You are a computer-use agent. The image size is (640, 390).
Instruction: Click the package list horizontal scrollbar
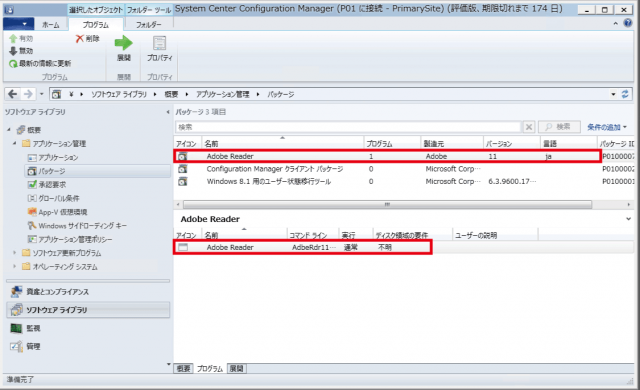click(x=387, y=204)
